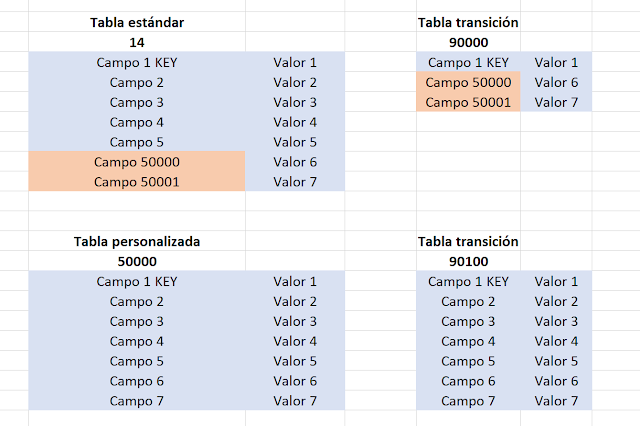The height and width of the screenshot is (426, 640).
Task: Select 'Campo 5' in the 90100 transition table
Action: click(x=468, y=361)
